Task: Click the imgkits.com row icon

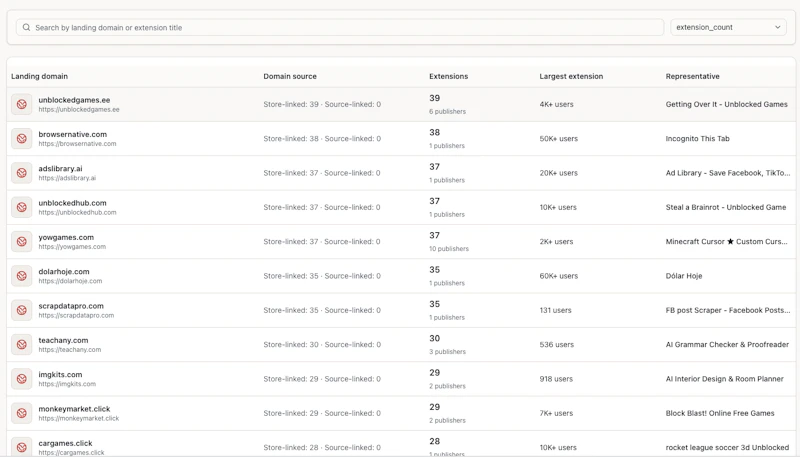Action: 21,379
